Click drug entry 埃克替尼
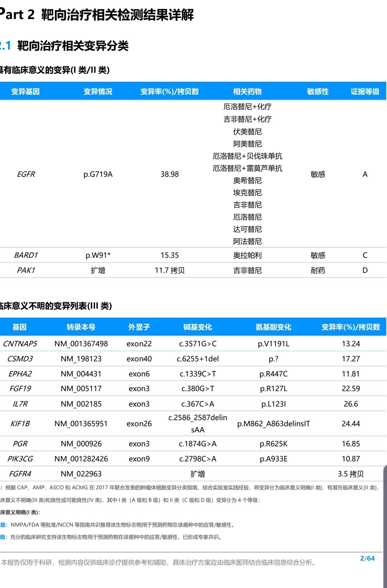 click(247, 193)
